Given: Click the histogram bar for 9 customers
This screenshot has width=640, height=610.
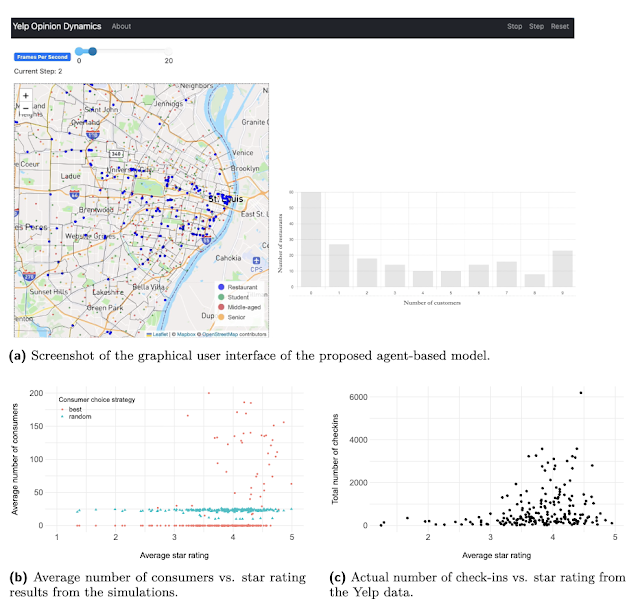Looking at the screenshot, I should coord(562,269).
